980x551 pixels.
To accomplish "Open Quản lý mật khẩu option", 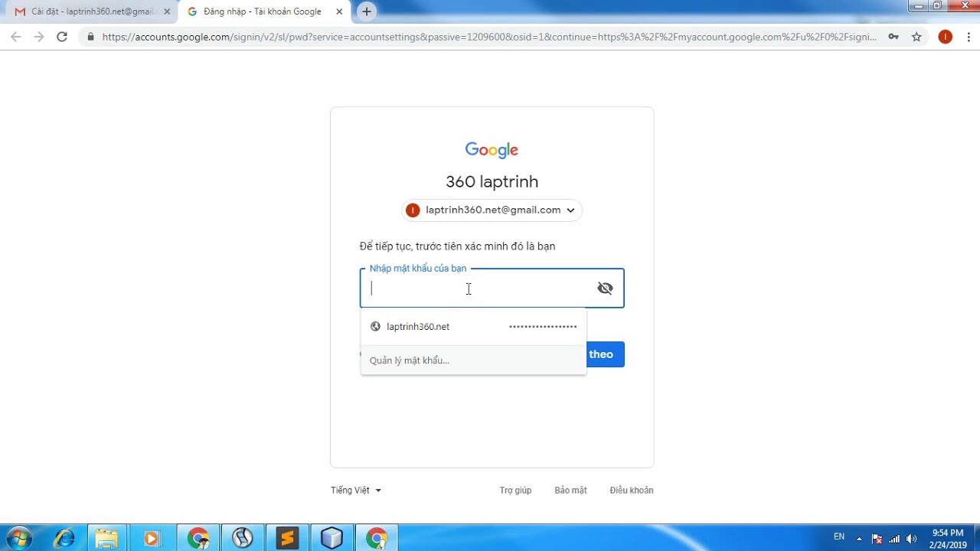I will pyautogui.click(x=473, y=360).
